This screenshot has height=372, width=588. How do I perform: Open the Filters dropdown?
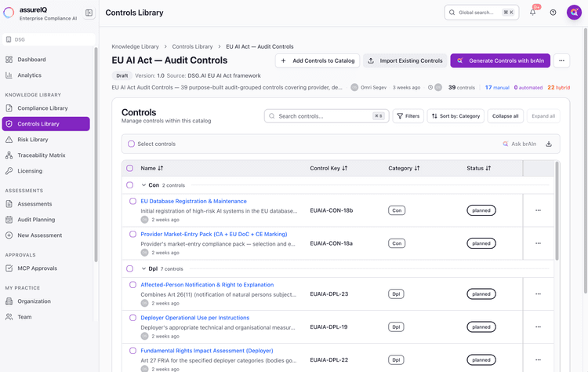pos(408,116)
